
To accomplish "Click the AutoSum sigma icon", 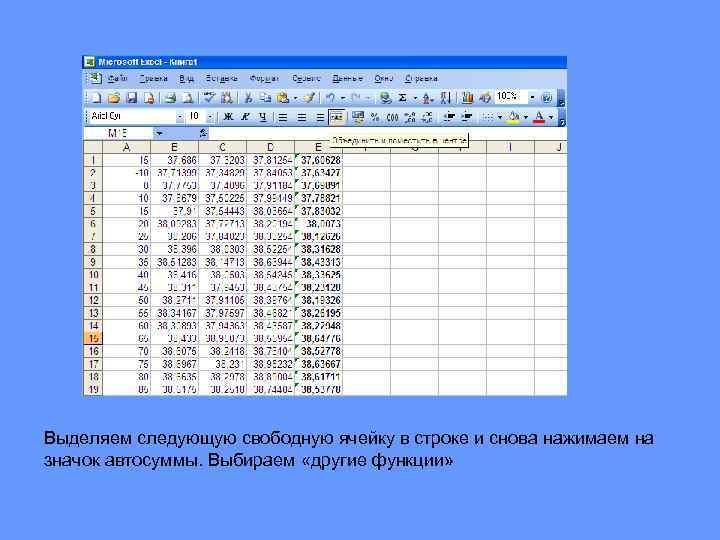I will pyautogui.click(x=402, y=97).
